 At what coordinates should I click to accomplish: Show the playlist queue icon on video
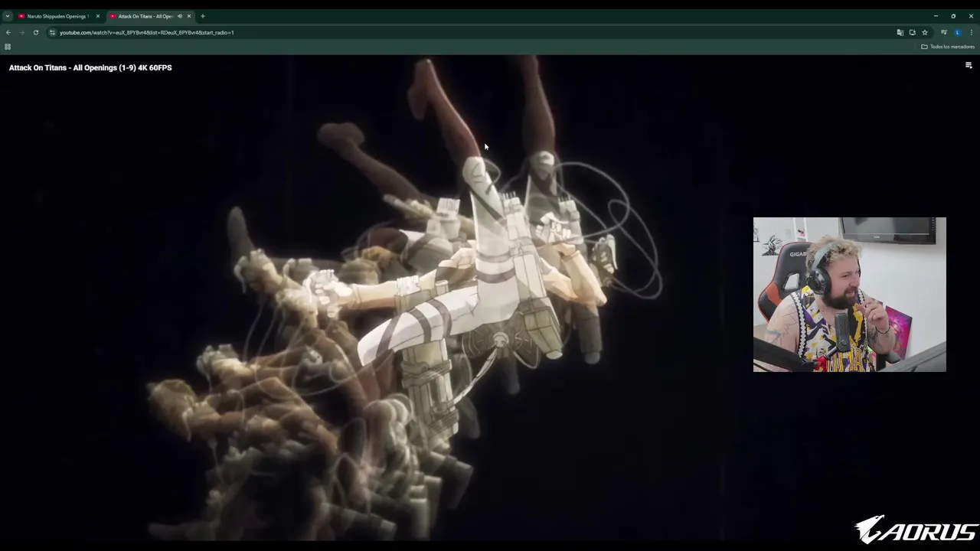(x=969, y=66)
